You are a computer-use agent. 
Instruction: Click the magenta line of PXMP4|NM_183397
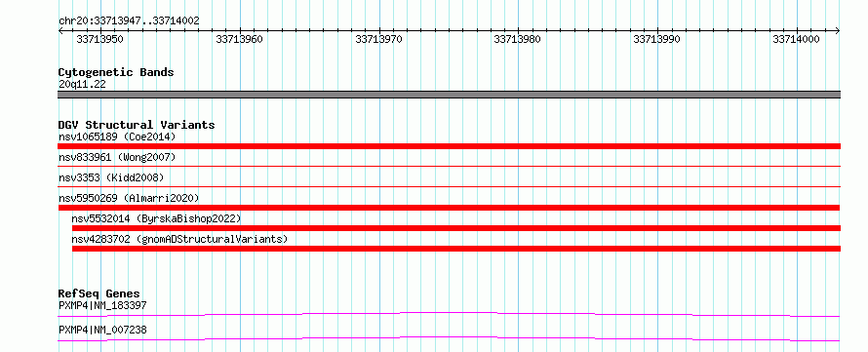pyautogui.click(x=449, y=314)
